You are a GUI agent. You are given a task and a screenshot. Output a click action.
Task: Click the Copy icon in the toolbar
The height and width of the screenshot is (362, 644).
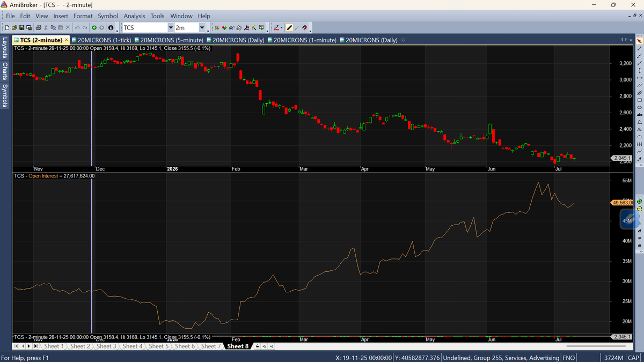[x=53, y=27]
